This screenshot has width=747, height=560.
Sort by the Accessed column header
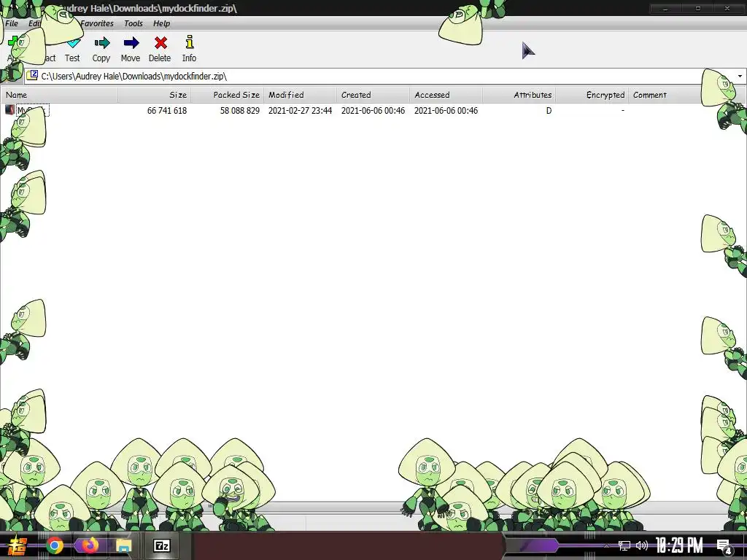pos(446,95)
